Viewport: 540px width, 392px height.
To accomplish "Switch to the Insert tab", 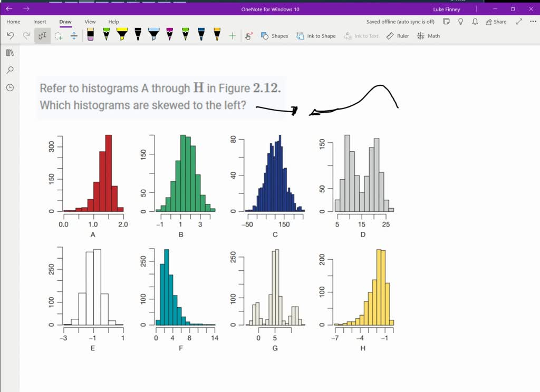I will pos(40,22).
